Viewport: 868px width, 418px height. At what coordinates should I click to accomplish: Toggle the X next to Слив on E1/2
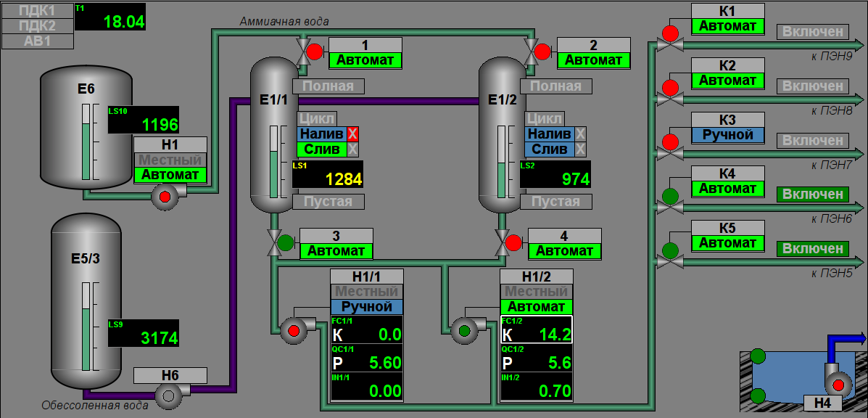tap(580, 149)
